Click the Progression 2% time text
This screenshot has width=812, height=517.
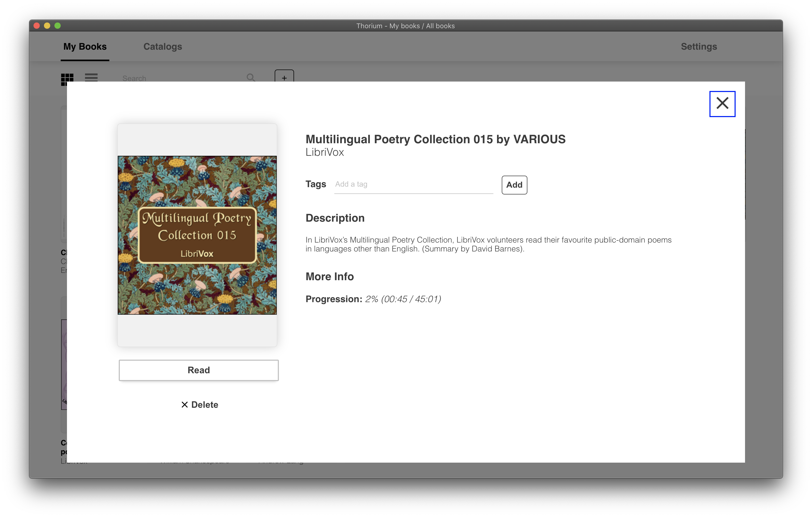[403, 299]
